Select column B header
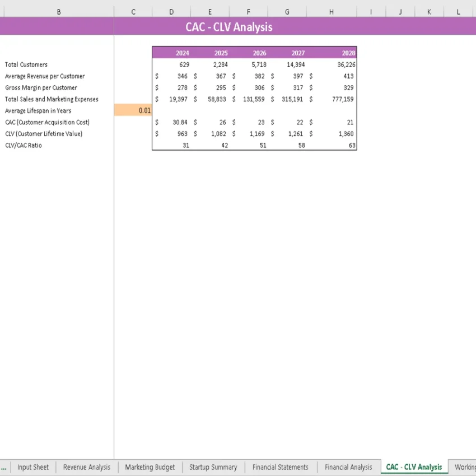This screenshot has width=476, height=476. coord(58,11)
